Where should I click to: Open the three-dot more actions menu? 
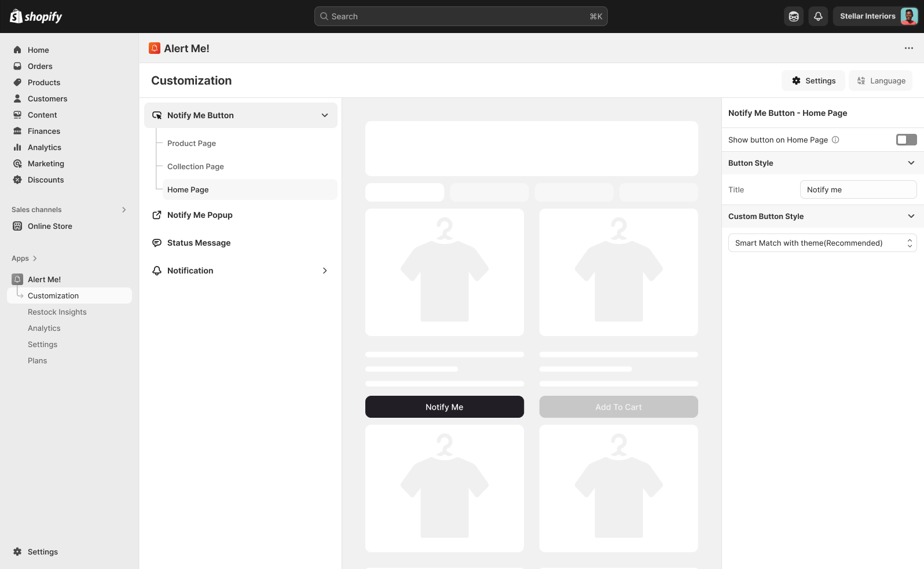click(909, 48)
